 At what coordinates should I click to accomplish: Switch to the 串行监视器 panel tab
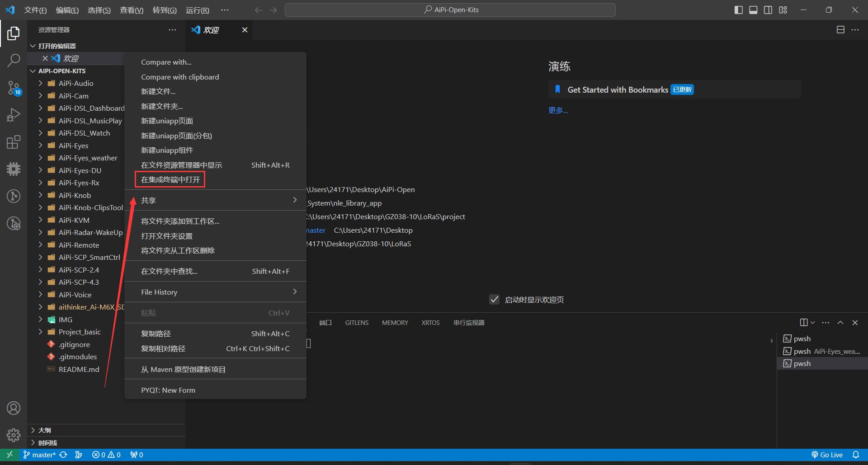(x=469, y=323)
